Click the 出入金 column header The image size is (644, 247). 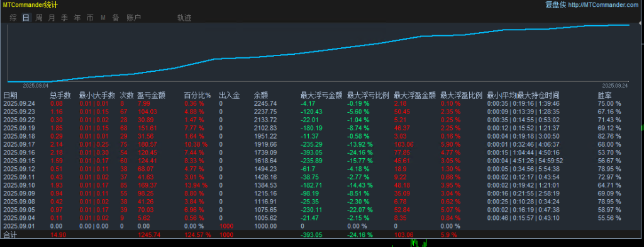[229, 96]
